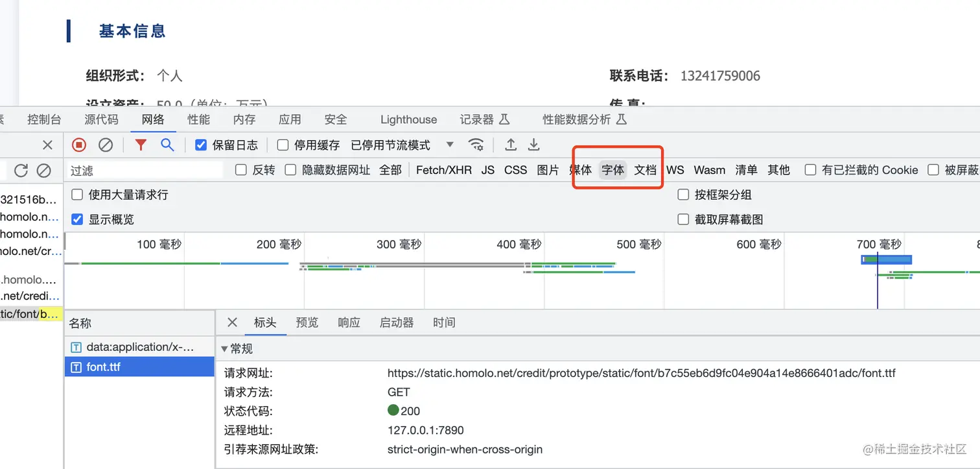Filter requests by 字体
The height and width of the screenshot is (469, 980).
[x=612, y=170]
